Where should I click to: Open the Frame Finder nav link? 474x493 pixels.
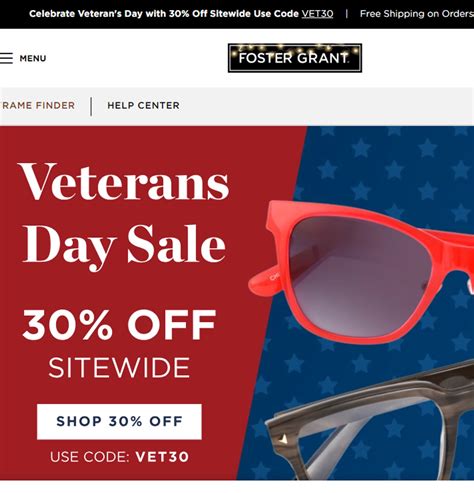point(37,105)
